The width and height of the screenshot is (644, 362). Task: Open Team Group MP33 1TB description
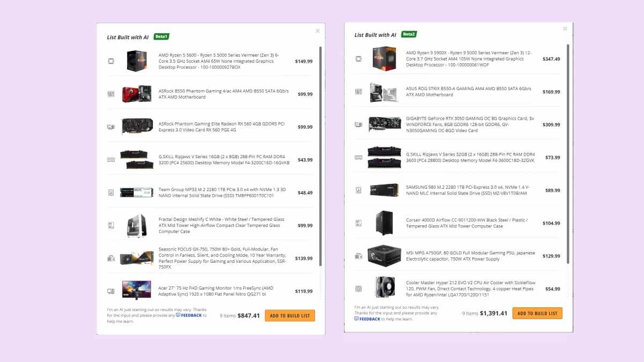[x=222, y=193]
